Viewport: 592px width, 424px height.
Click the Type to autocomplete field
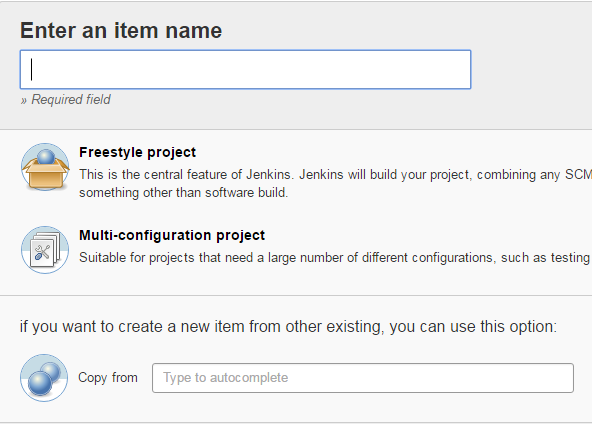pos(363,378)
